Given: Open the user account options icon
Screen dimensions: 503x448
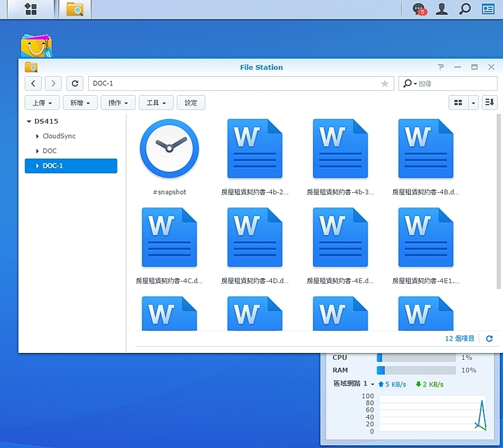Looking at the screenshot, I should tap(442, 9).
